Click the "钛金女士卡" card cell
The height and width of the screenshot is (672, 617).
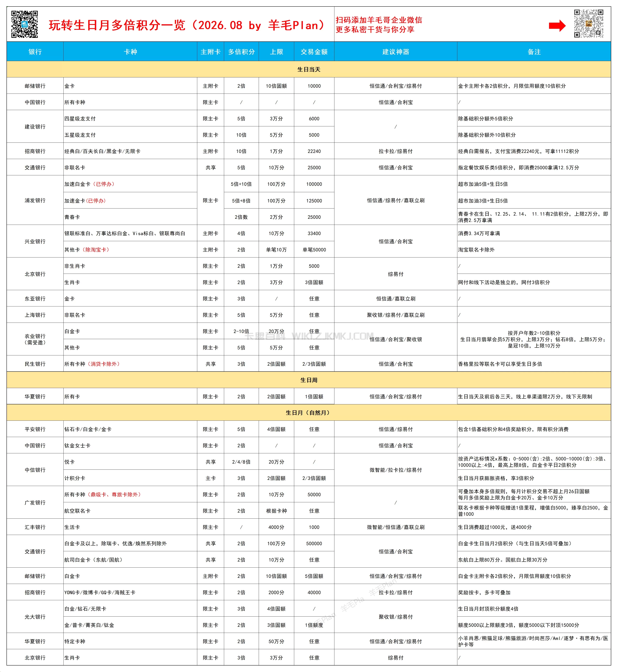[x=130, y=445]
